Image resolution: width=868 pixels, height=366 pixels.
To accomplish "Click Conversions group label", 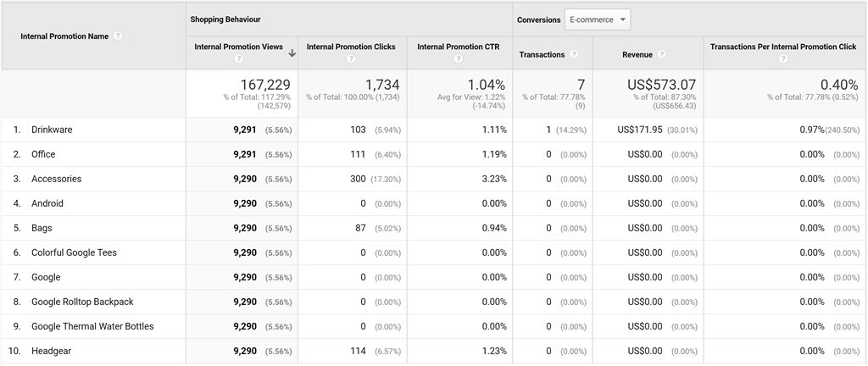I will (538, 19).
